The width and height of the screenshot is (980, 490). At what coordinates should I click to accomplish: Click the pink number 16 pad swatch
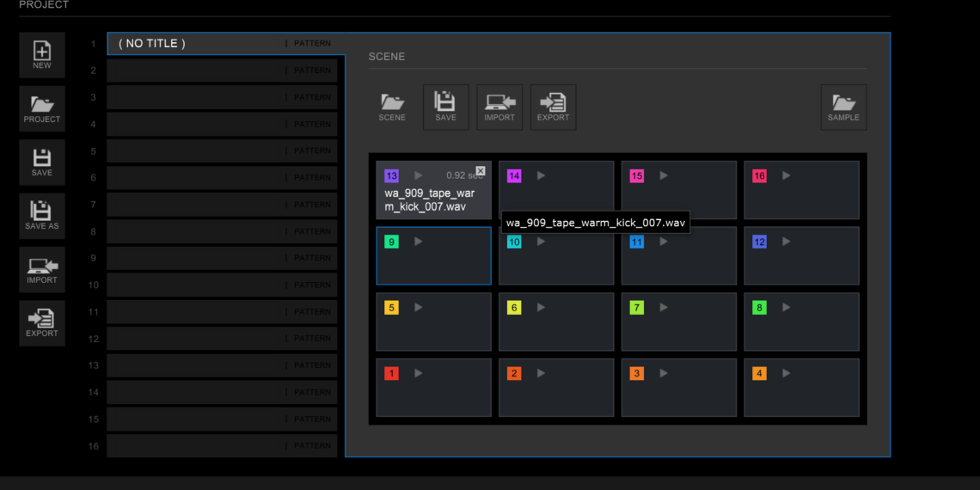(759, 176)
